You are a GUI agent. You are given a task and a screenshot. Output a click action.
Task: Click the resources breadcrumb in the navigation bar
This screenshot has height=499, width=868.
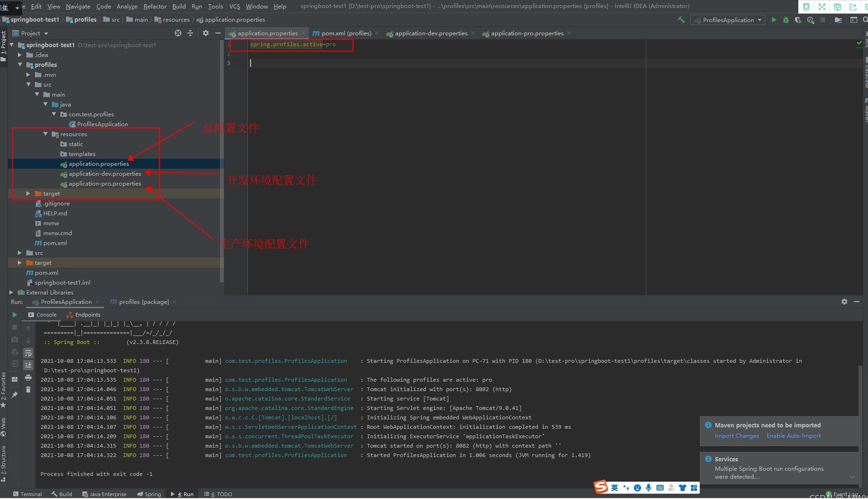click(x=172, y=20)
